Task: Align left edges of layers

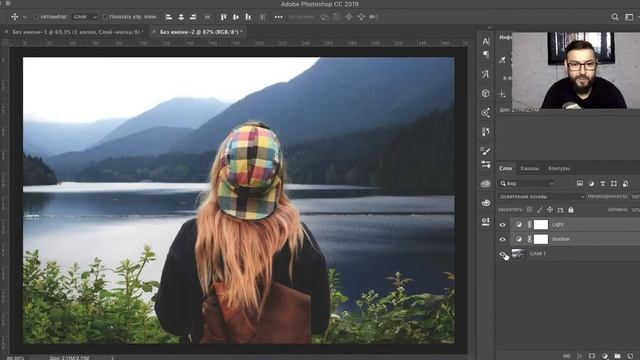Action: [169, 17]
